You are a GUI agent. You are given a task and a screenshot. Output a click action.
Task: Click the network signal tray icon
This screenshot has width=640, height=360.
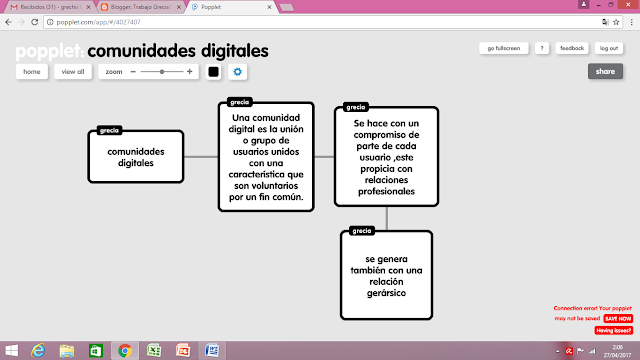593,351
